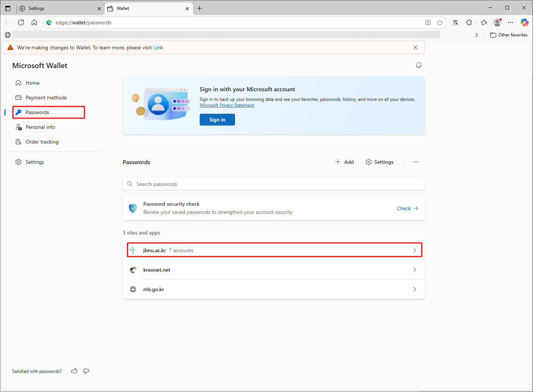The image size is (533, 392).
Task: Open the browser profile avatar
Action: click(x=497, y=22)
